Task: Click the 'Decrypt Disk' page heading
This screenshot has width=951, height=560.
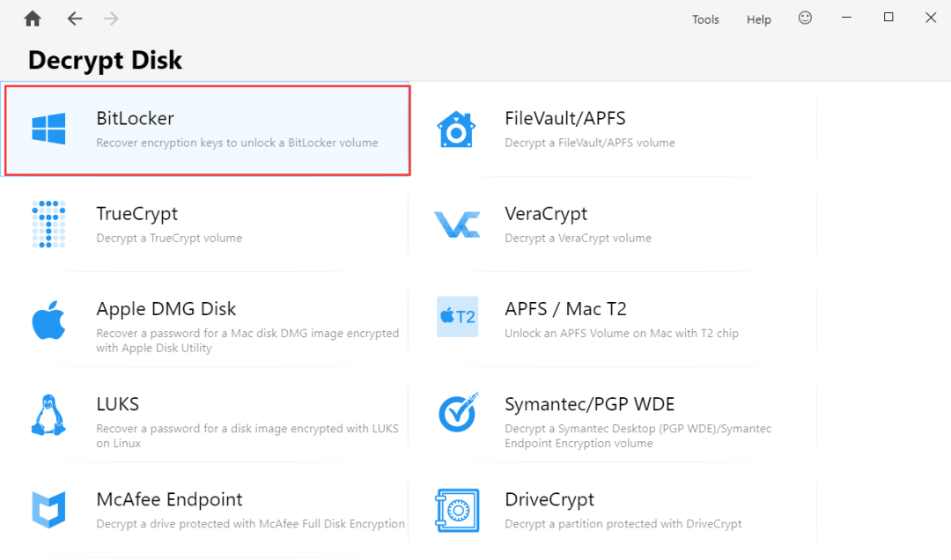Action: coord(105,60)
